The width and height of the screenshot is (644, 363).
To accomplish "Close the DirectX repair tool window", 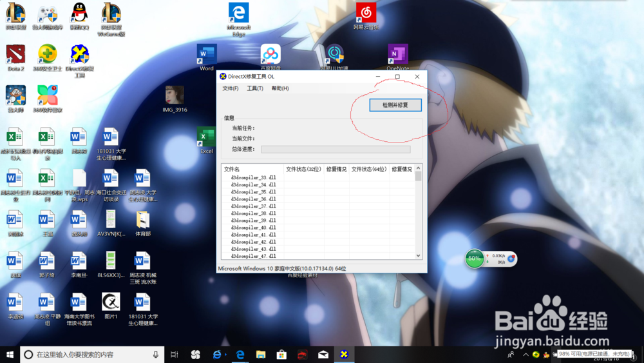I will tap(417, 77).
